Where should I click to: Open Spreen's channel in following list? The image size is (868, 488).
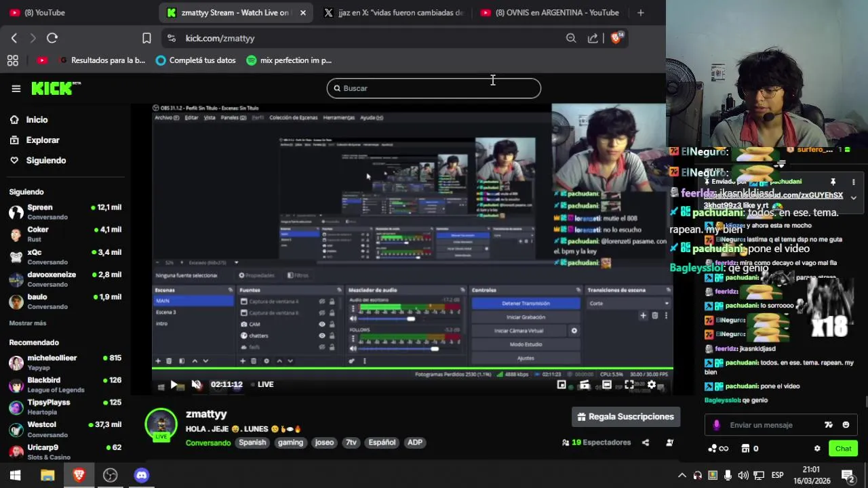pyautogui.click(x=65, y=212)
